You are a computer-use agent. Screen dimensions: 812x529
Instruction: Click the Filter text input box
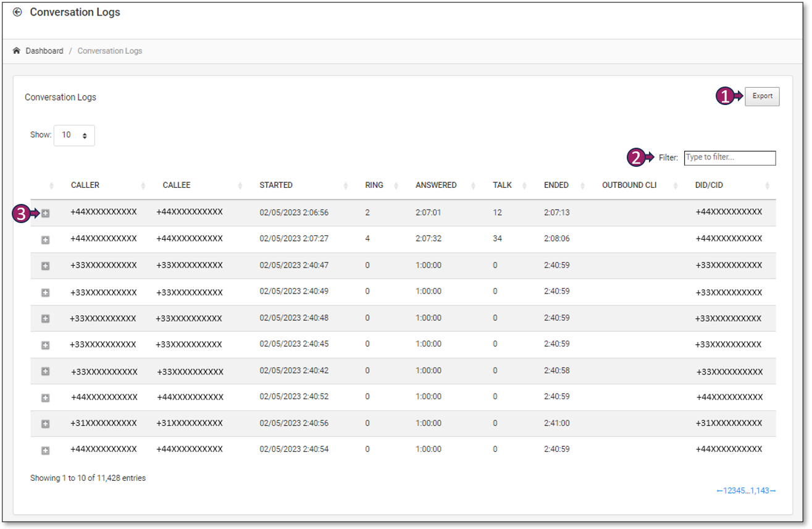point(729,158)
